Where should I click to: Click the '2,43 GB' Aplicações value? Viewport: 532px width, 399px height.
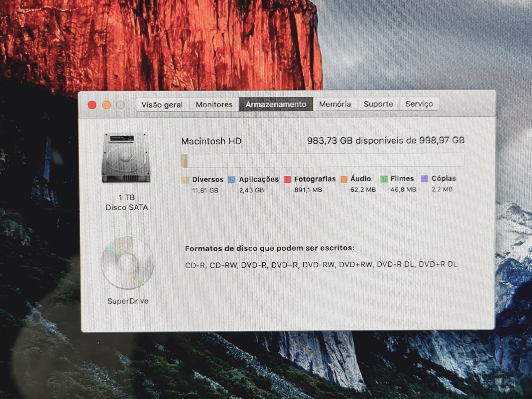pos(251,190)
